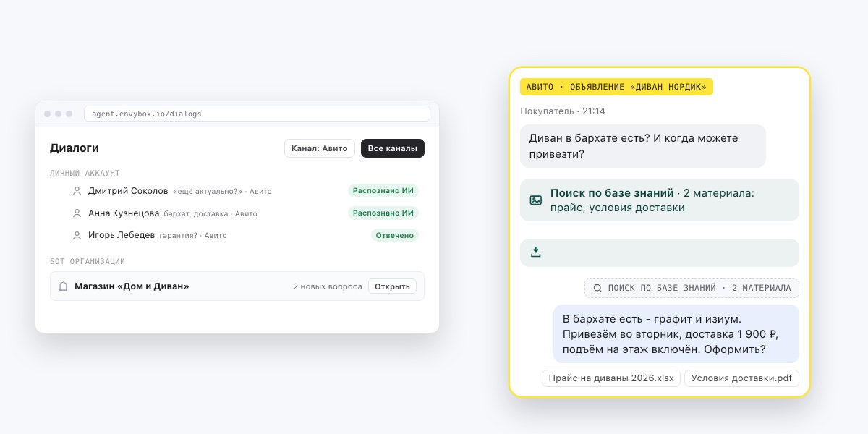Click the magnifier icon in the search badge
This screenshot has width=868, height=434.
coord(597,288)
